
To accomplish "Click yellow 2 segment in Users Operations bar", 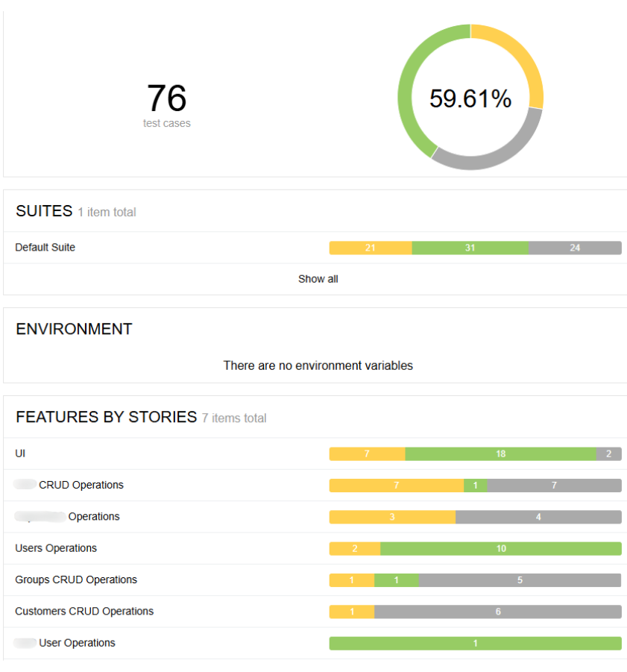I will (355, 548).
